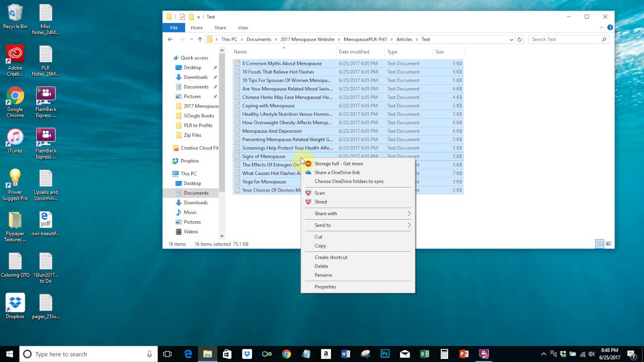Switch to large thumbnails view icon
644x362 pixels.
608,244
